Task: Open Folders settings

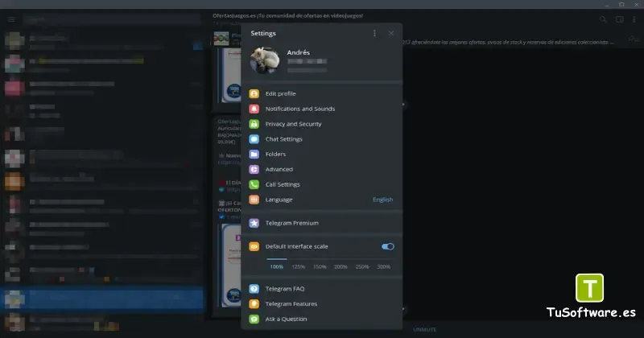Action: tap(321, 155)
